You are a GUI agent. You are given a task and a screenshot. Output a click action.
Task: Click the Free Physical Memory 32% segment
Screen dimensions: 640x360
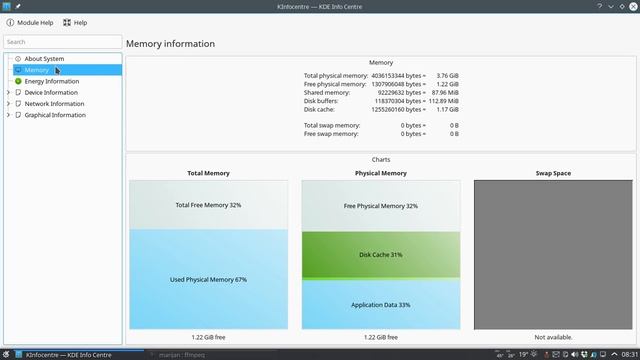[x=381, y=206]
